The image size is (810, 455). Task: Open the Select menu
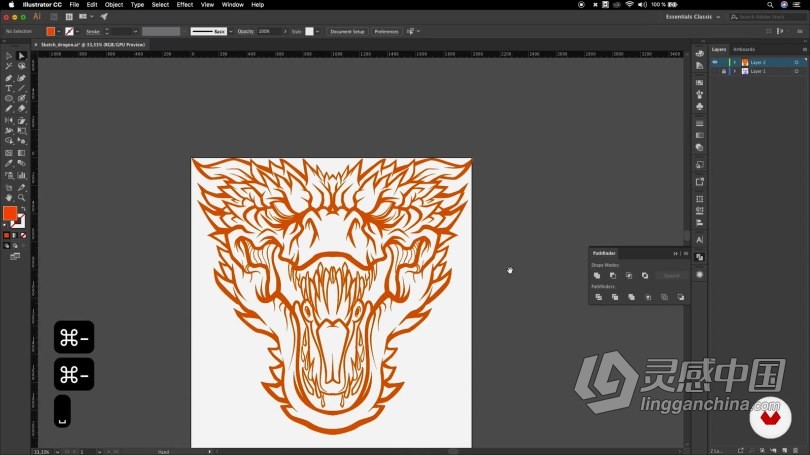pos(160,5)
